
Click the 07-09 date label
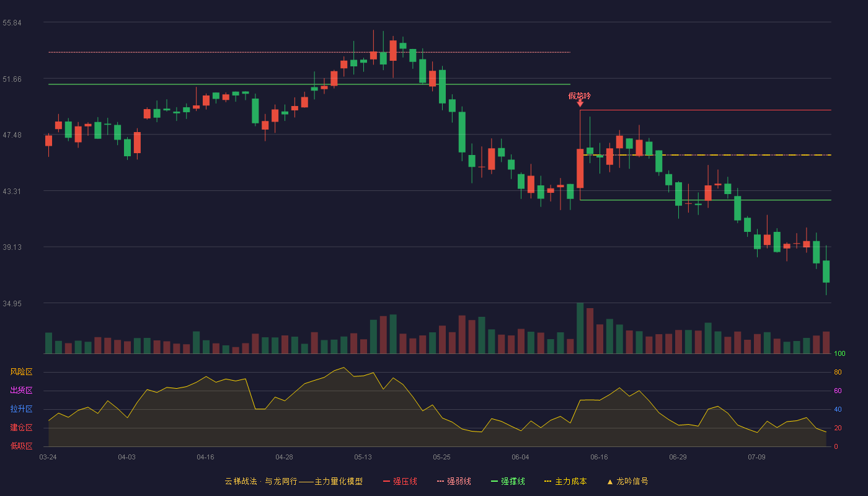[x=756, y=457]
